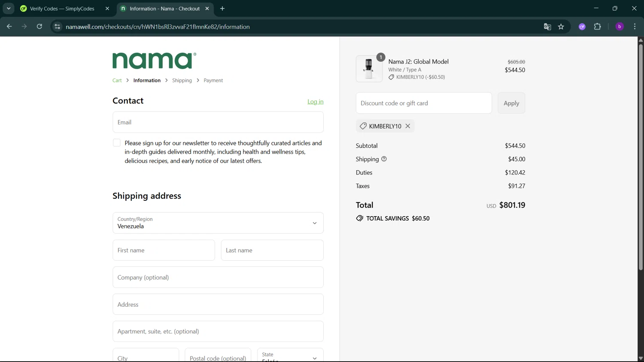
Task: Go to the Cart breadcrumb
Action: (x=117, y=81)
